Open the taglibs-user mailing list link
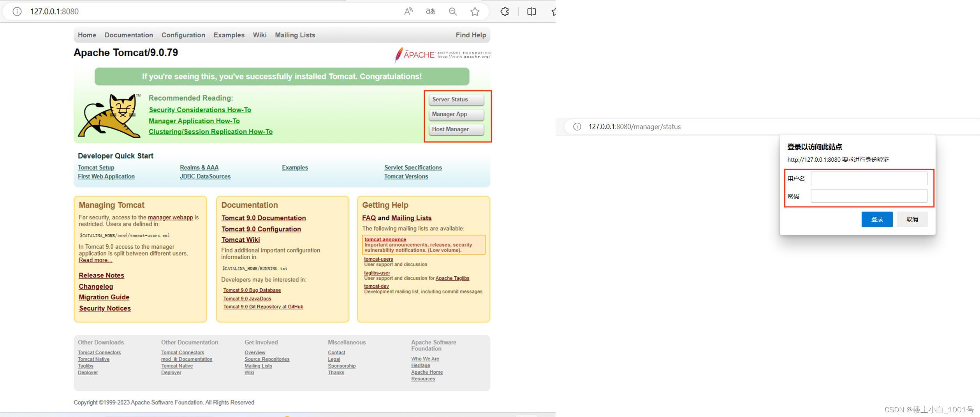This screenshot has width=980, height=417. click(x=377, y=273)
